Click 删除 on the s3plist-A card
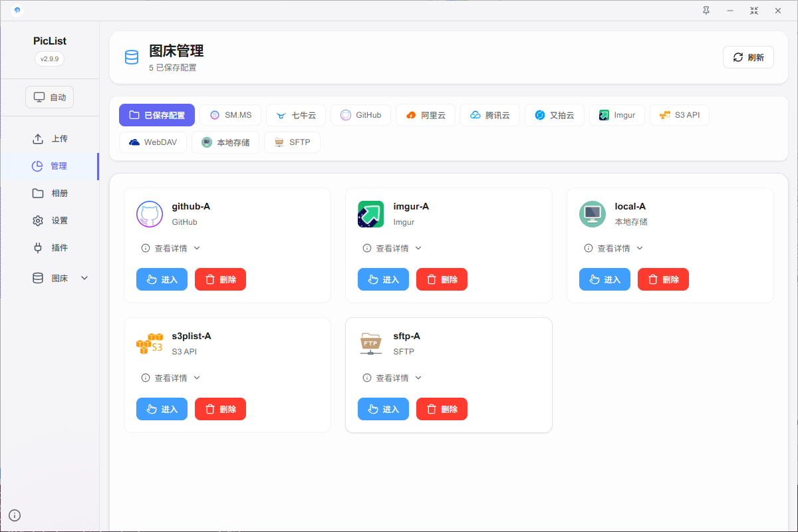The height and width of the screenshot is (532, 798). pyautogui.click(x=220, y=409)
